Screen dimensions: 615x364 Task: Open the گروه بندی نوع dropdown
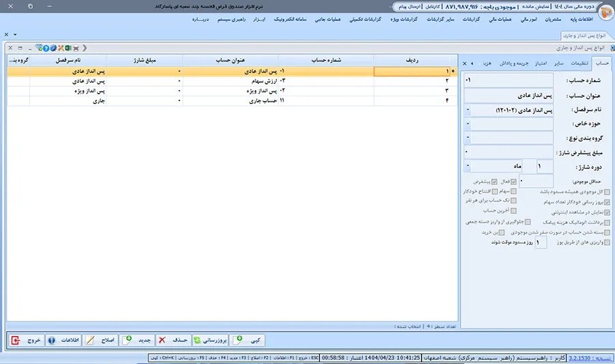point(467,137)
